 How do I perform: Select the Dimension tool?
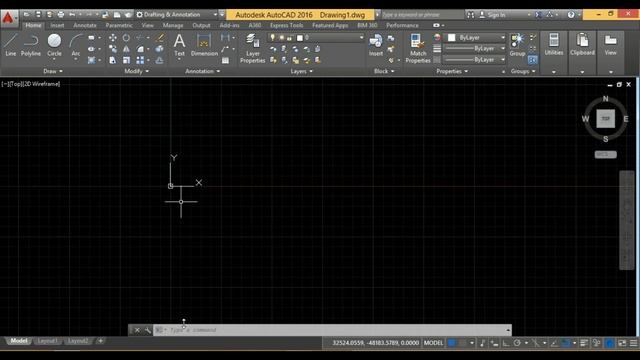point(204,45)
